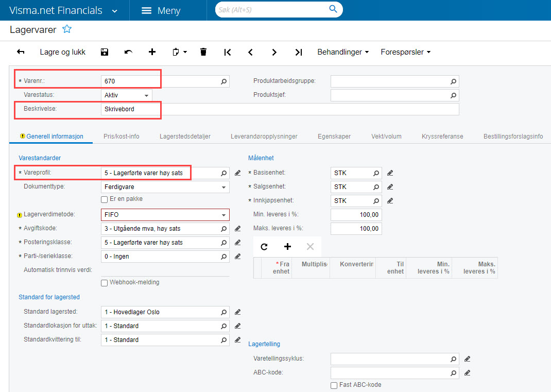
Task: Open the Forespørsler menu
Action: tap(405, 52)
